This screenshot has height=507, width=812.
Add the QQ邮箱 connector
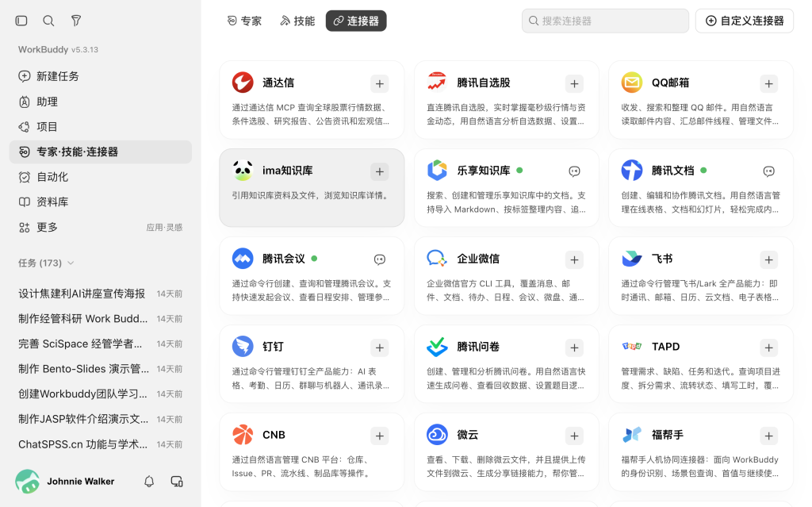click(x=769, y=83)
